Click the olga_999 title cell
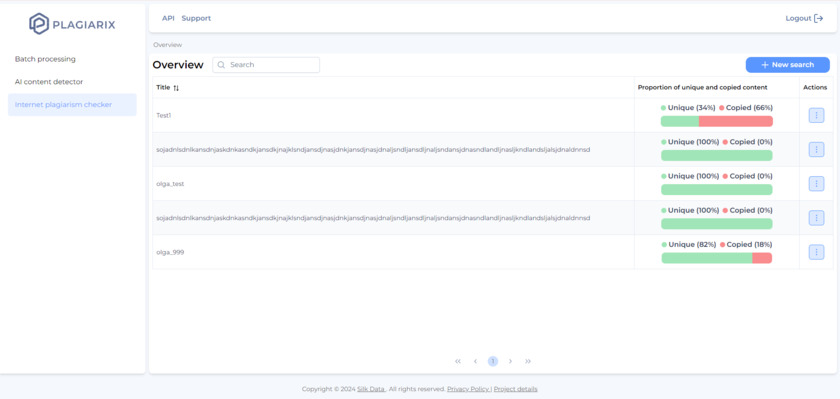Viewport: 840px width, 399px height. point(393,252)
